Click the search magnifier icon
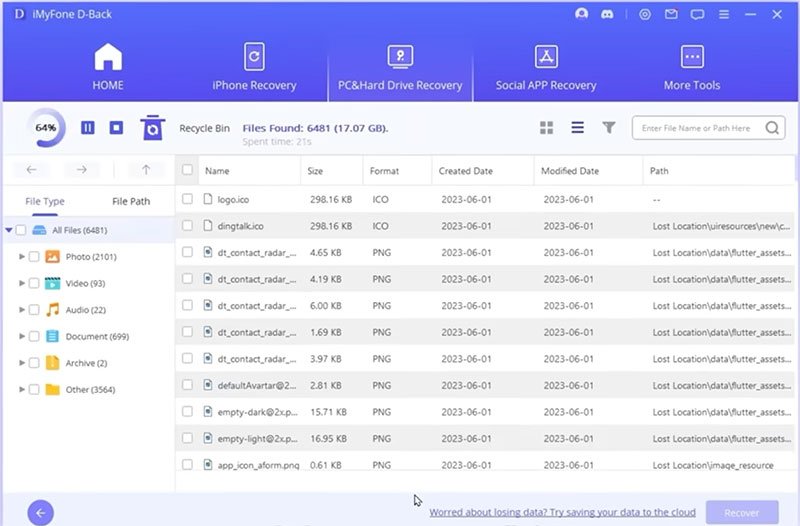The image size is (800, 526). (x=772, y=128)
